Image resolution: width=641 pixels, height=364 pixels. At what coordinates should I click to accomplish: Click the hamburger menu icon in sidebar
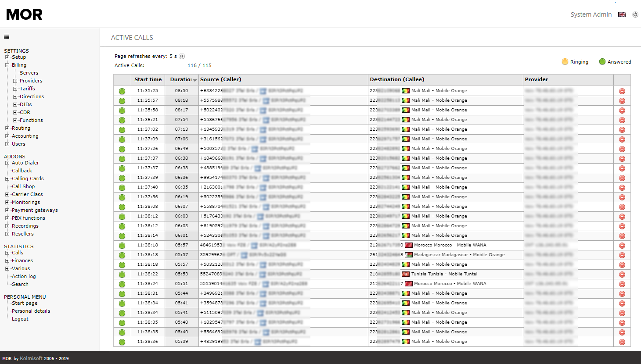(7, 36)
